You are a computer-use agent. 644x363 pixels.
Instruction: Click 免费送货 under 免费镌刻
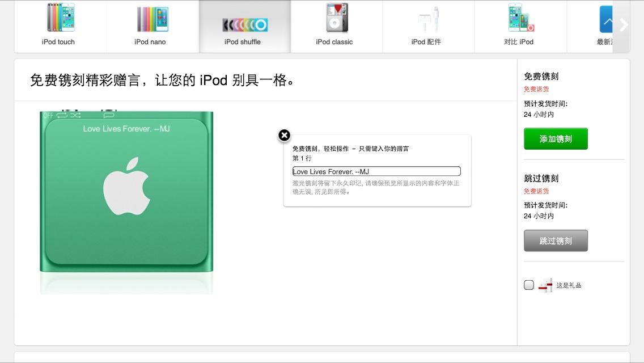click(x=536, y=89)
